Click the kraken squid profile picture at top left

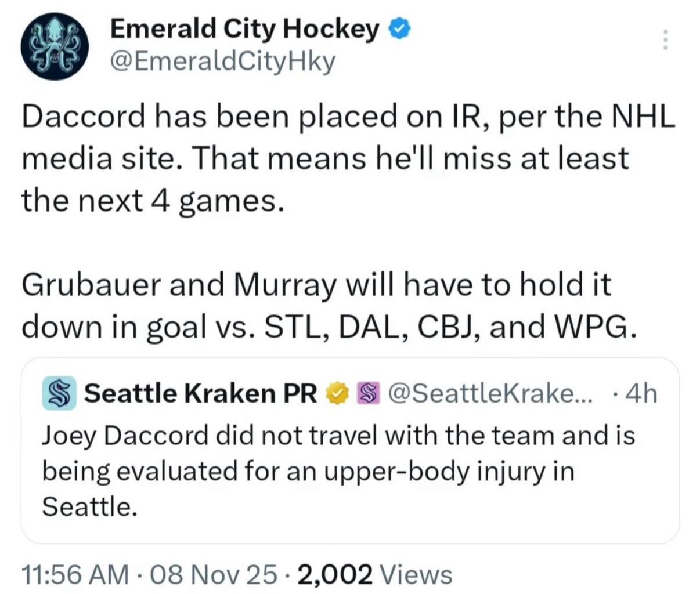click(x=55, y=42)
